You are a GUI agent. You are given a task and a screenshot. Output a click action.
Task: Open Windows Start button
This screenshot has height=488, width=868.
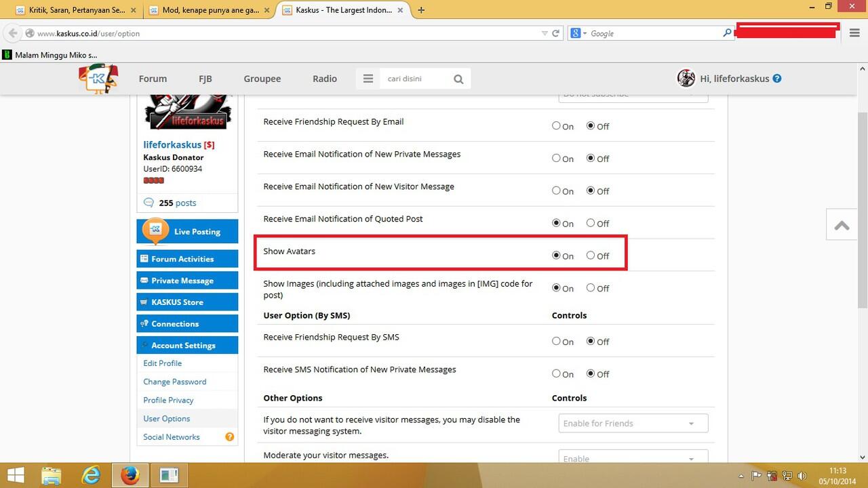pyautogui.click(x=16, y=476)
